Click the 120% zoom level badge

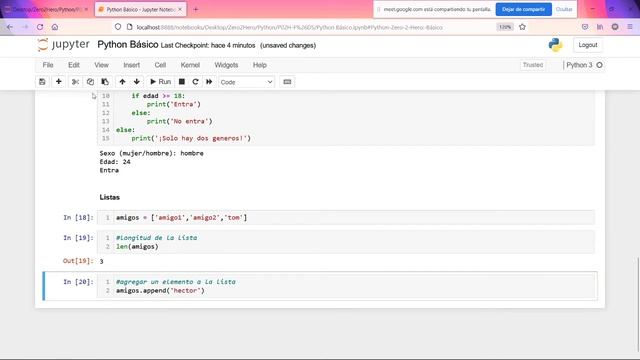point(505,27)
